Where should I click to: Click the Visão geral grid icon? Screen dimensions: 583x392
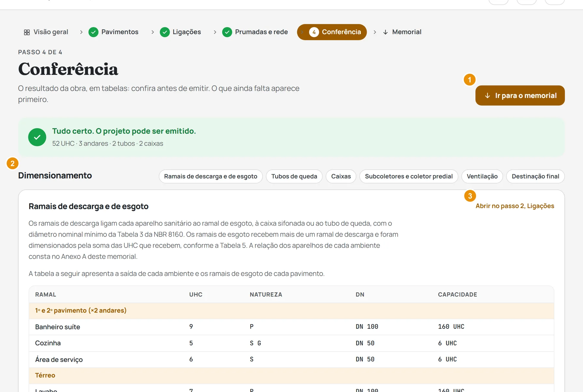(x=27, y=32)
